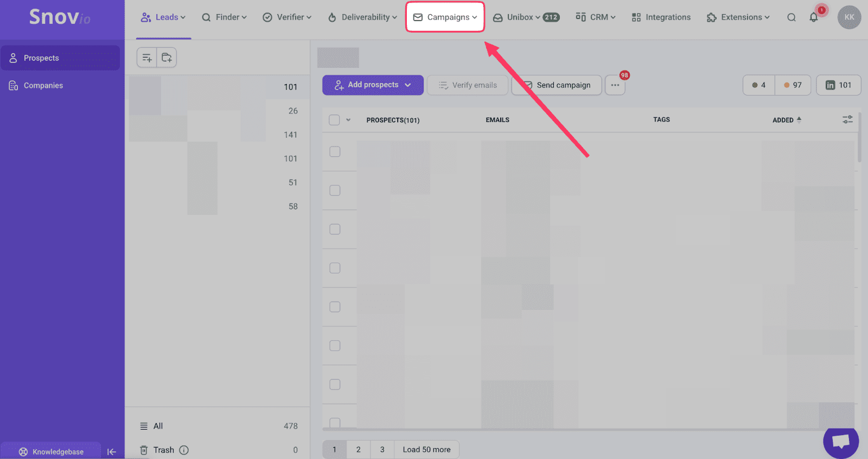Click the Trash info icon
Screen dimensions: 868x459
click(x=184, y=450)
